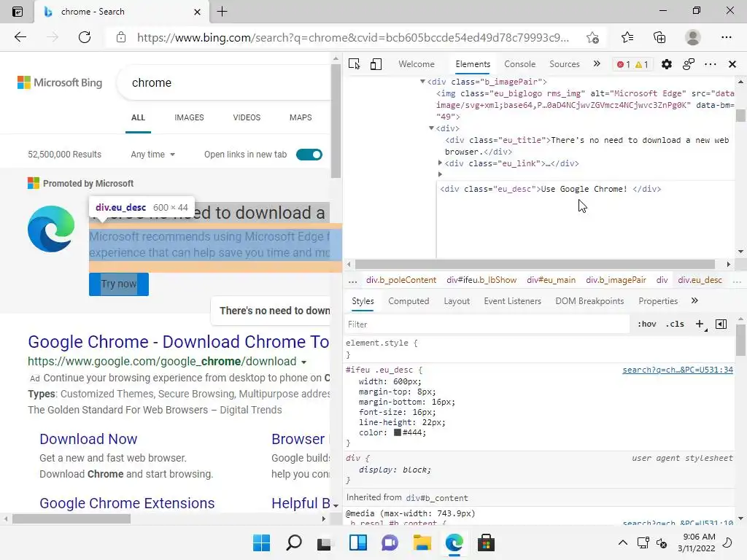Click the user profile avatar

pyautogui.click(x=693, y=37)
